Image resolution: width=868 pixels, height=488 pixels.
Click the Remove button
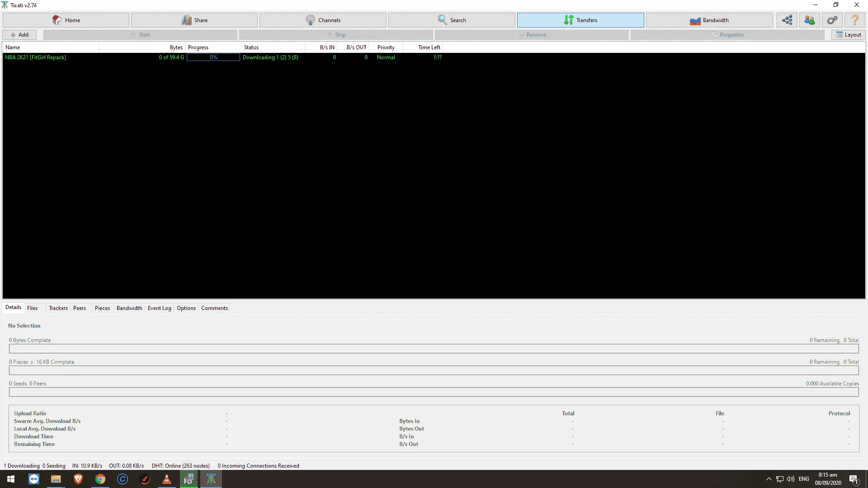[x=532, y=35]
